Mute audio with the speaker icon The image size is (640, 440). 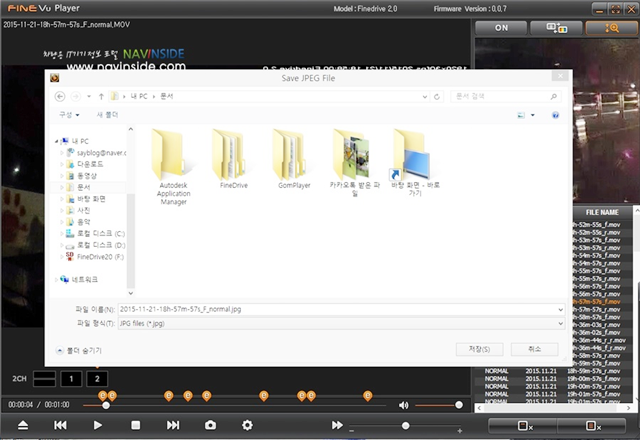[403, 405]
